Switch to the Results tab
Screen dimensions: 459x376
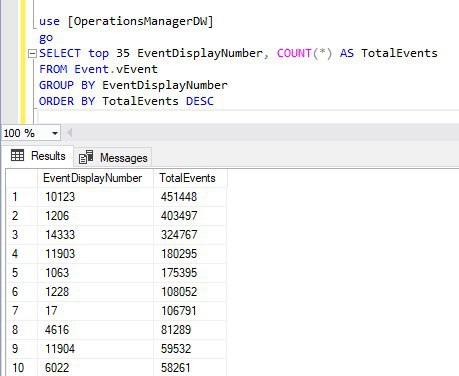[38, 156]
